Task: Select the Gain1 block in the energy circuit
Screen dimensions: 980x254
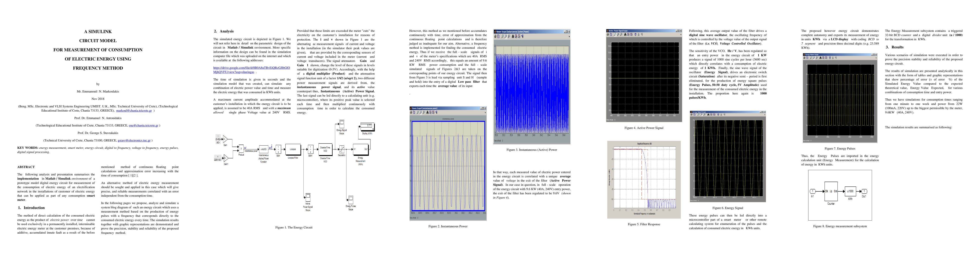Action: click(226, 158)
